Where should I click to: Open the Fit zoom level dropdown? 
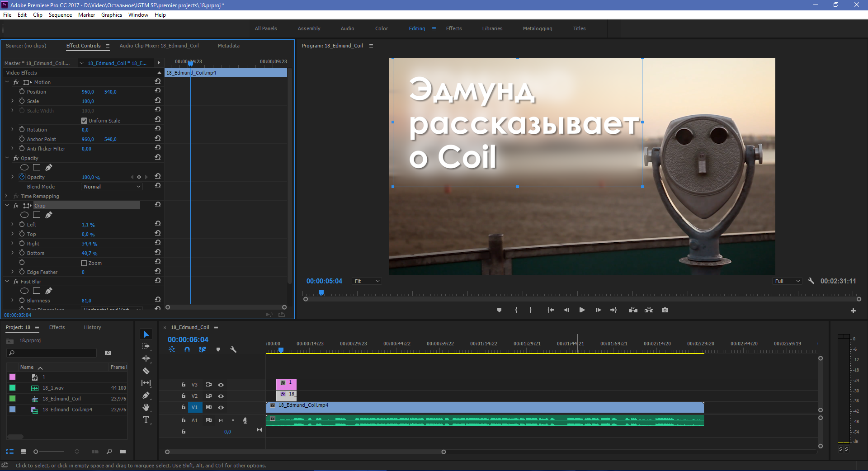(x=367, y=281)
